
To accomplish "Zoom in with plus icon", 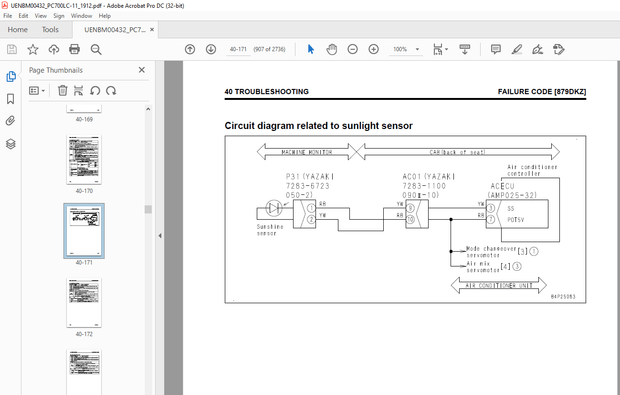I will click(x=373, y=49).
